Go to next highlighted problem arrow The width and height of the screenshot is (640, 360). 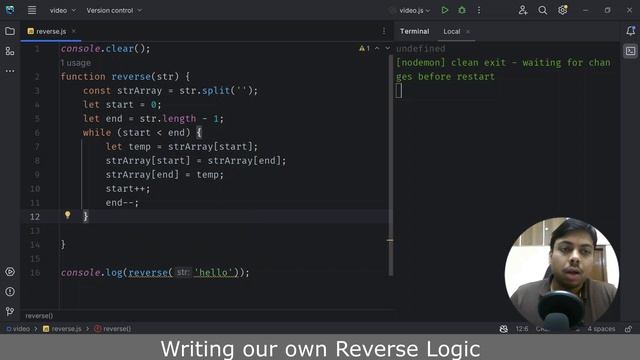387,49
